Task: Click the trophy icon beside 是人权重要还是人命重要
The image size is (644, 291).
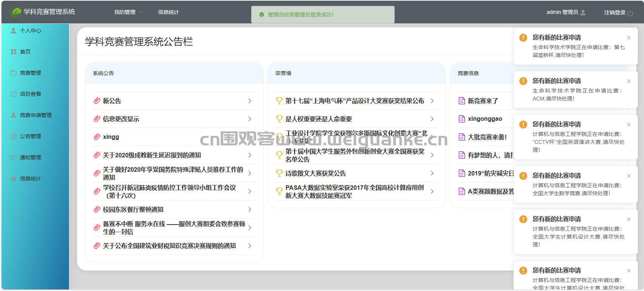Action: 279,119
